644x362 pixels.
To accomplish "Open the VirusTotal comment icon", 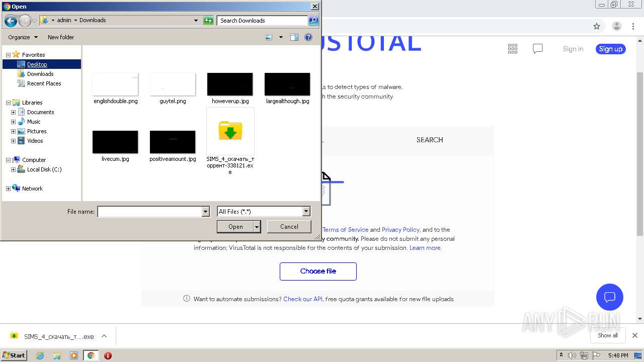I will [x=538, y=49].
